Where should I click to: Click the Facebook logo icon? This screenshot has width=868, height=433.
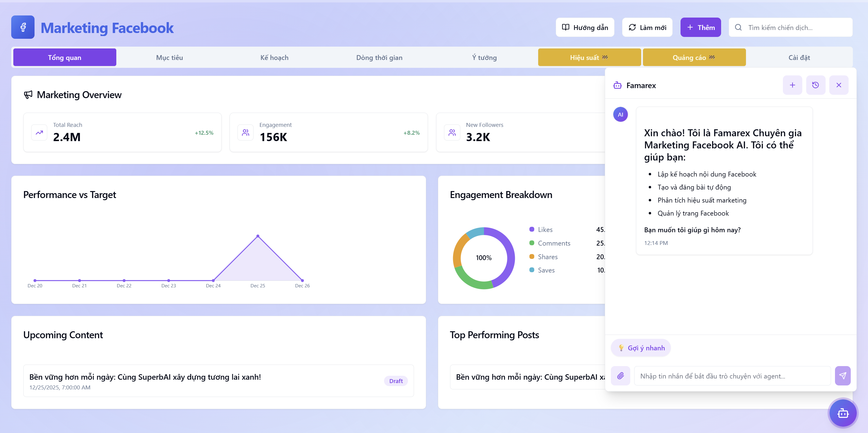tap(23, 27)
